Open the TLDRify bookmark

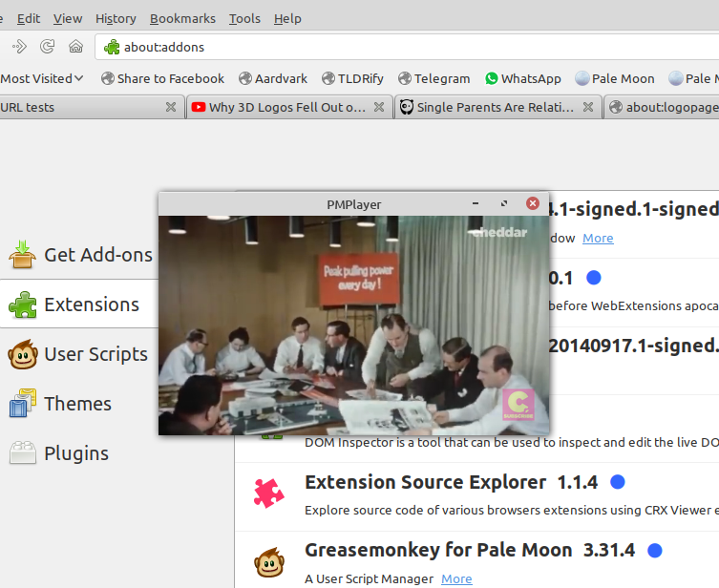[x=352, y=79]
